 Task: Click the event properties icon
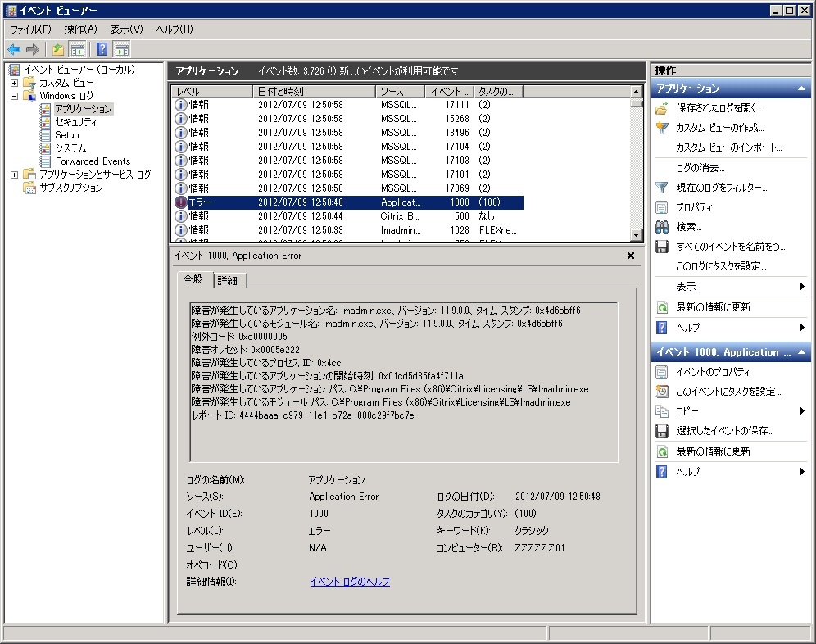662,372
